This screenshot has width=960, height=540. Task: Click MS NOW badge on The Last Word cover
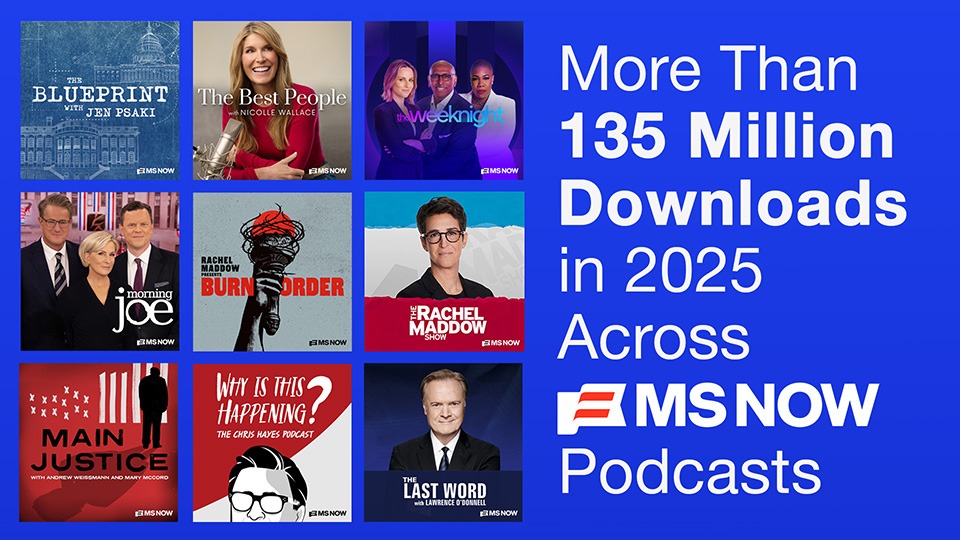click(x=499, y=513)
